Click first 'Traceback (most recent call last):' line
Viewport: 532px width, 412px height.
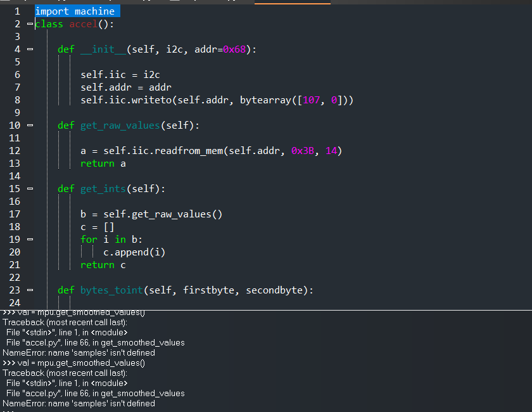click(65, 323)
